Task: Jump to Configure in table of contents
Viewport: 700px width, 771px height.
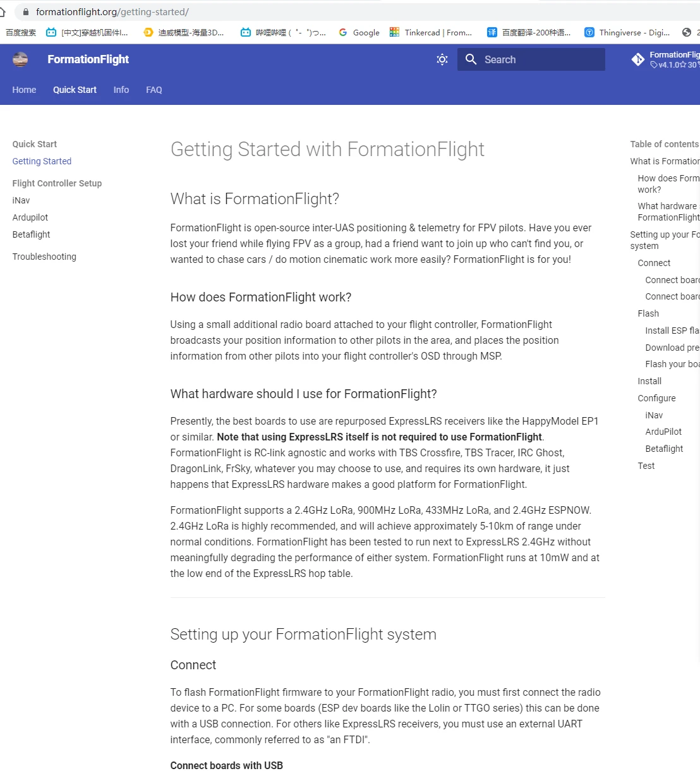Action: coord(656,398)
